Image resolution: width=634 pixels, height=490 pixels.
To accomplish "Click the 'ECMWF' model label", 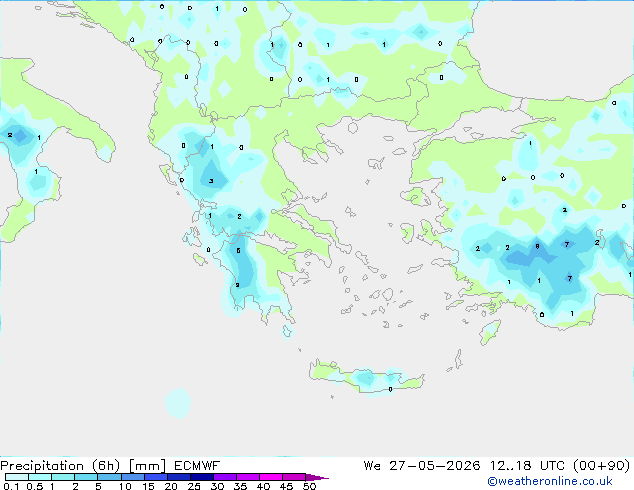I will (x=197, y=466).
